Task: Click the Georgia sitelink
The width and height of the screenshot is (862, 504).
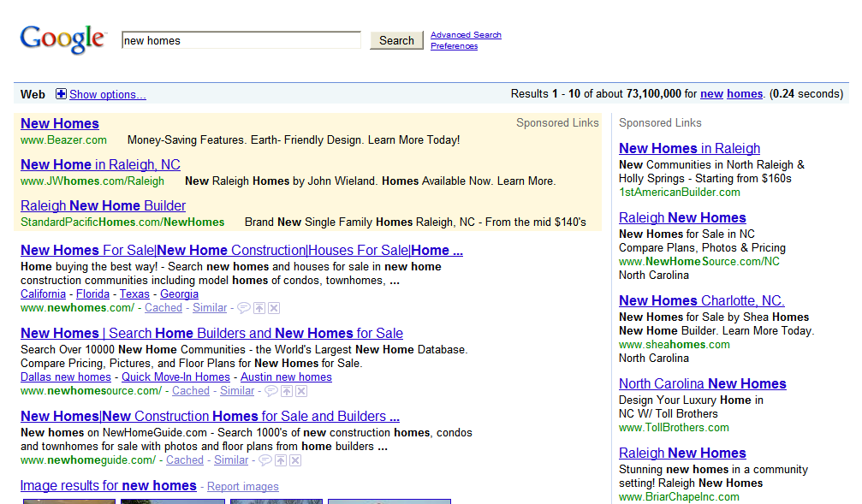Action: click(x=179, y=294)
